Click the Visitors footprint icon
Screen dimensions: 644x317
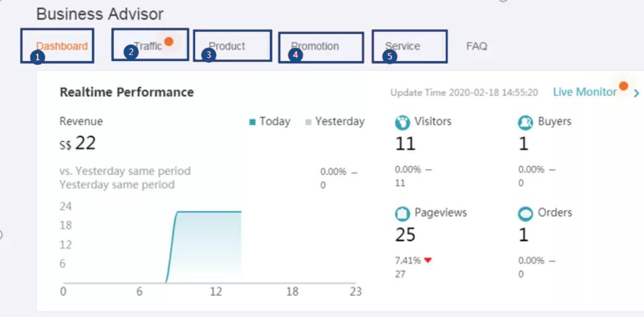pyautogui.click(x=402, y=122)
